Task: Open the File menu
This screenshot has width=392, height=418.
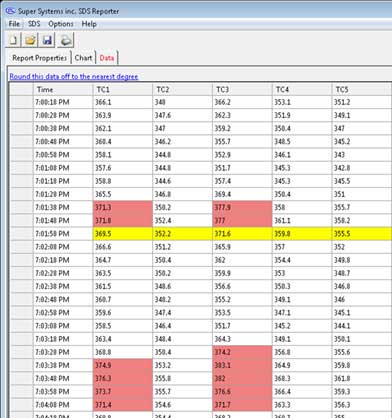Action: click(14, 24)
